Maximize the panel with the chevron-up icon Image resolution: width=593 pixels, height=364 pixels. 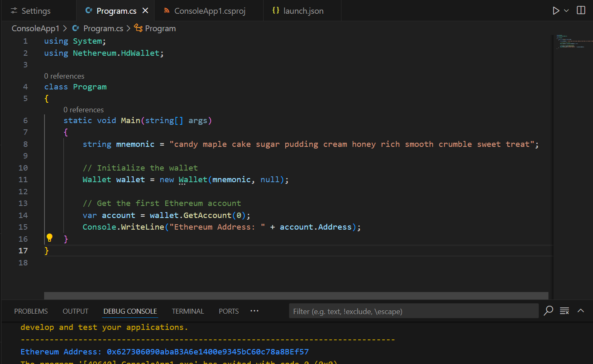coord(581,311)
